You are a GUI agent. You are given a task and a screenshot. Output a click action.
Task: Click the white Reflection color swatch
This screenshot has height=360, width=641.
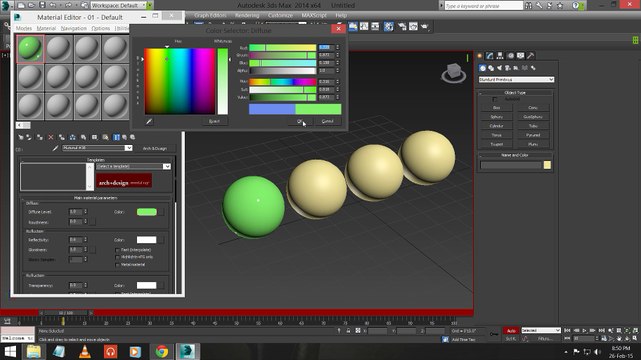pyautogui.click(x=146, y=240)
